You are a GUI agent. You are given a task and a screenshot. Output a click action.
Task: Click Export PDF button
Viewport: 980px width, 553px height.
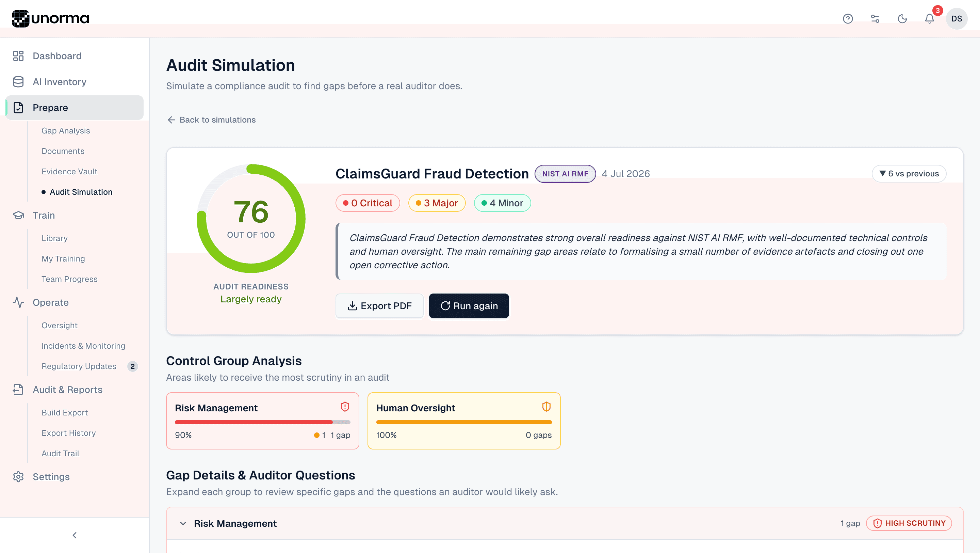click(379, 306)
